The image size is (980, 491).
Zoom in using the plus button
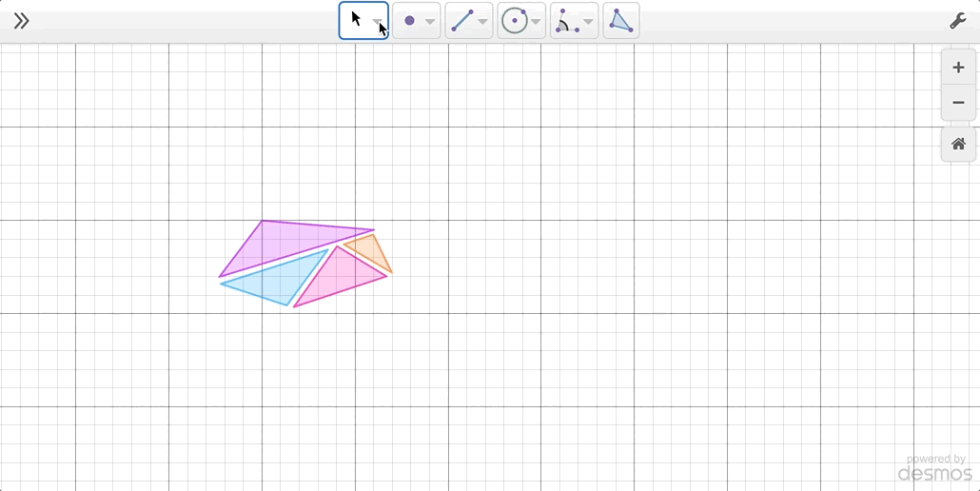pos(958,68)
